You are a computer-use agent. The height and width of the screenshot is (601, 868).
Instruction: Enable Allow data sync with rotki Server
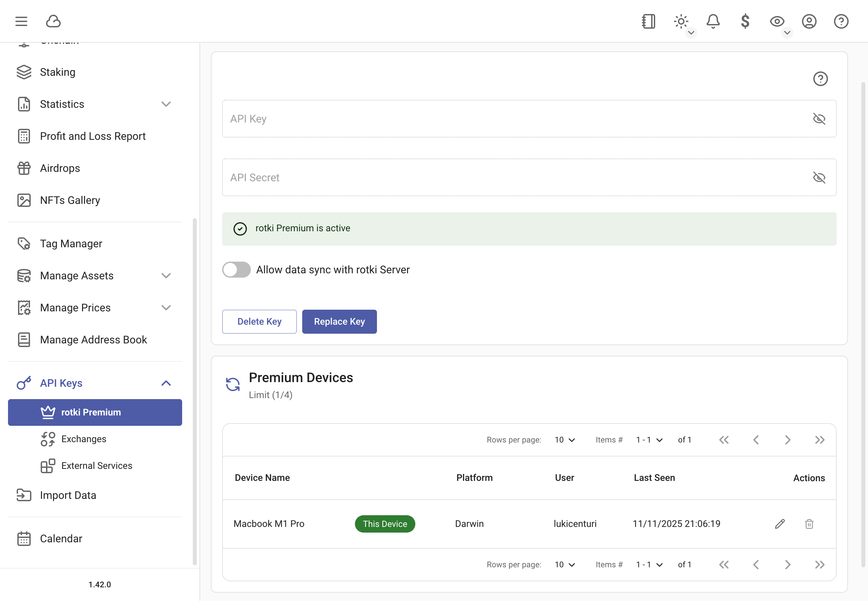[x=236, y=270]
